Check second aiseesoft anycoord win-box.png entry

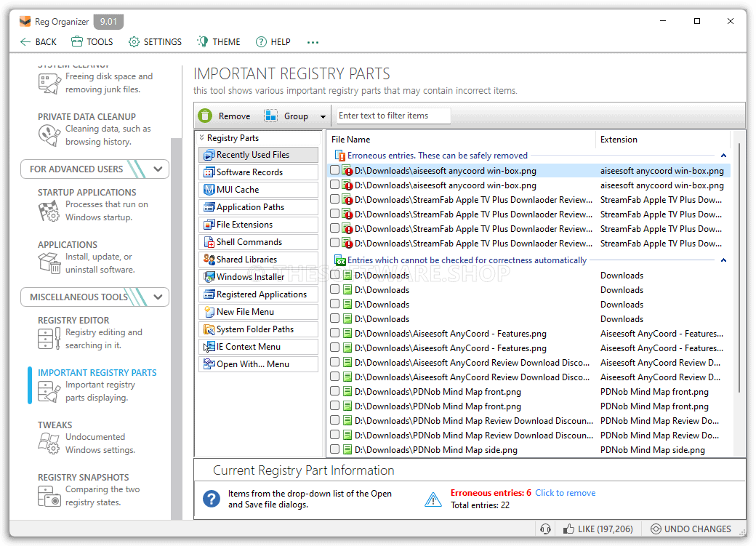(x=334, y=185)
